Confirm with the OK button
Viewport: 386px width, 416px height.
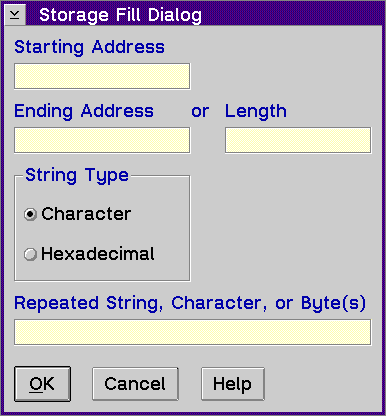point(42,384)
